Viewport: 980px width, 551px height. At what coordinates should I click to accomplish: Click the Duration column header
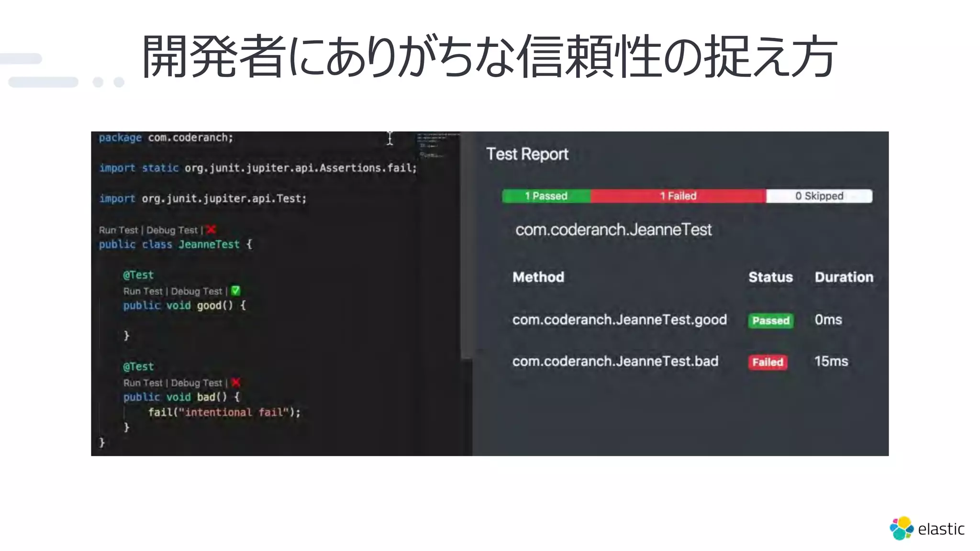coord(844,277)
